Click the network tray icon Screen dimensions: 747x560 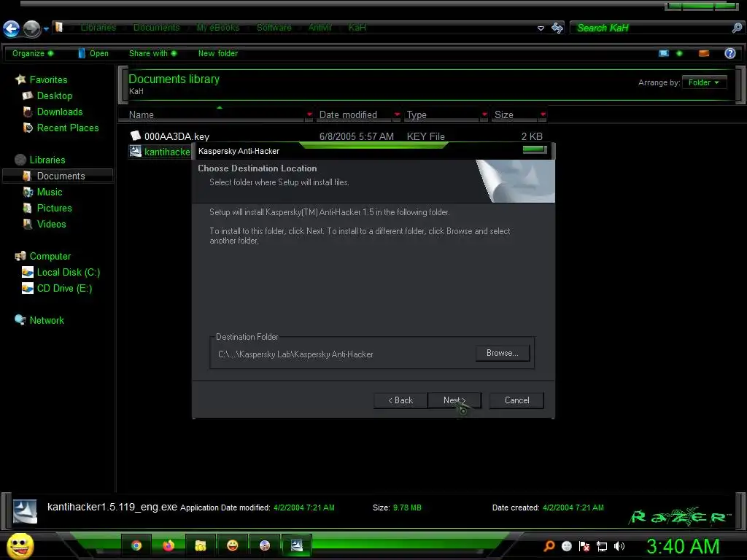click(602, 546)
